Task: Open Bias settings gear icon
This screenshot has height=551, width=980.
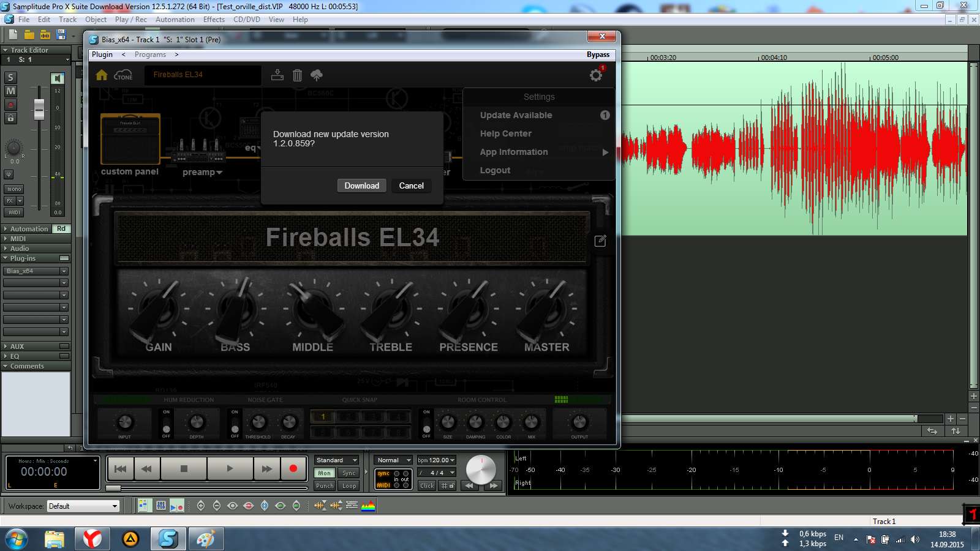Action: pyautogui.click(x=596, y=75)
